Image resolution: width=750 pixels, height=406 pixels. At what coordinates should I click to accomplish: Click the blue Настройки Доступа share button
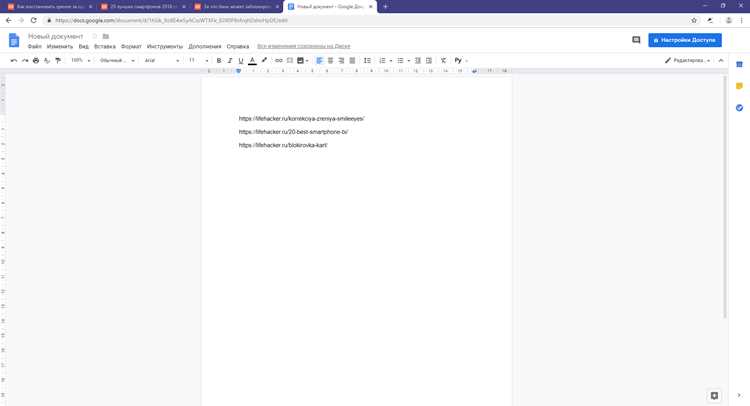tap(685, 40)
